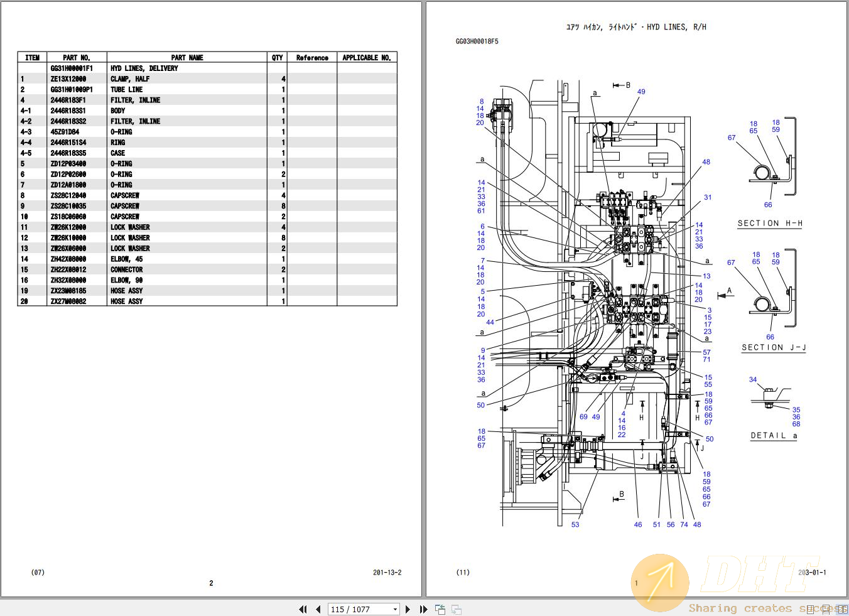Select part number 2446R183F1
The height and width of the screenshot is (616, 849).
pyautogui.click(x=68, y=100)
